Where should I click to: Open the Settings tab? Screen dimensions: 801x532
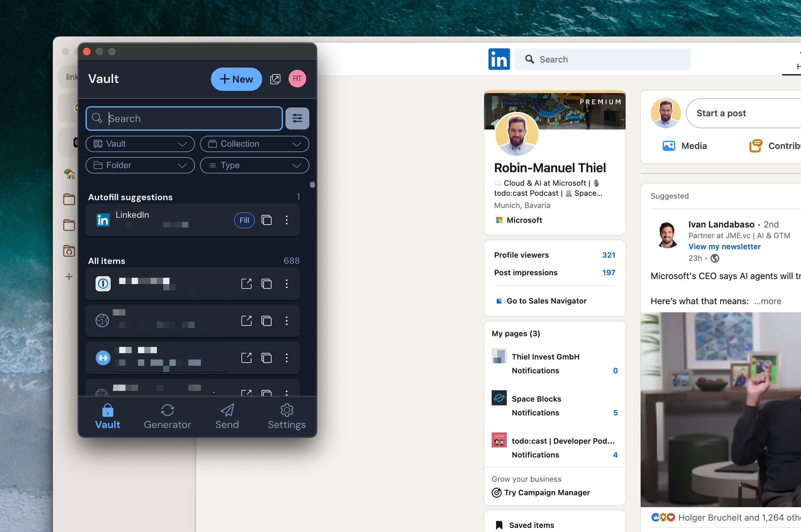tap(287, 416)
